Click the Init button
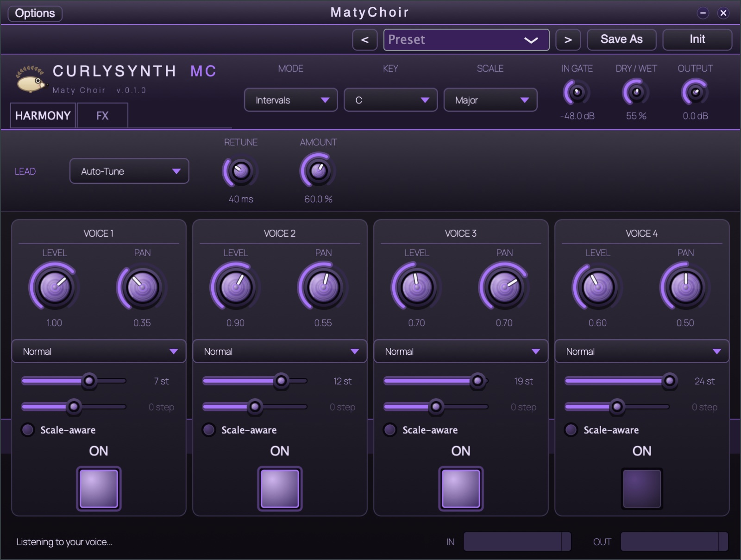 697,40
